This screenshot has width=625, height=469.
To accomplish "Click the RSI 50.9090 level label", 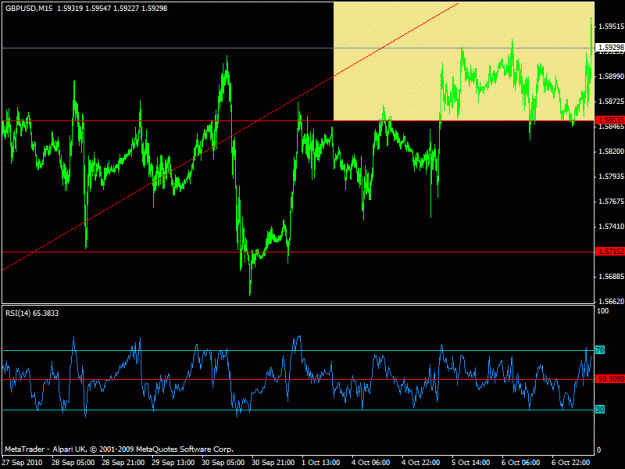I will pos(610,379).
